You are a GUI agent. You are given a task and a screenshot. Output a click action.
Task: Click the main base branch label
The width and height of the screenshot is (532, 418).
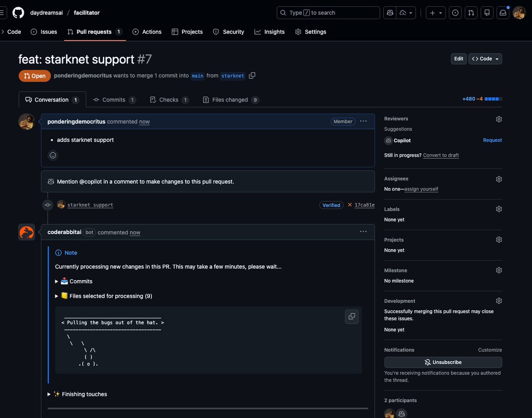pyautogui.click(x=197, y=76)
